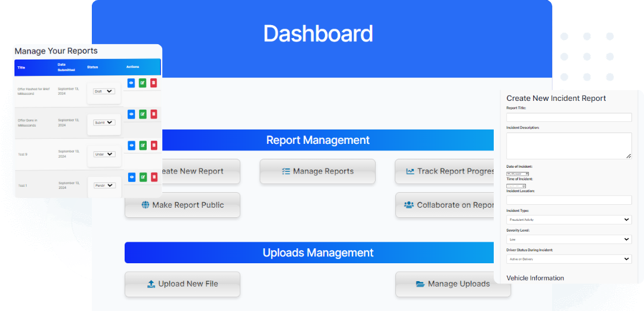Click the Report Management section header
Screen dimensions: 644x311
click(317, 140)
